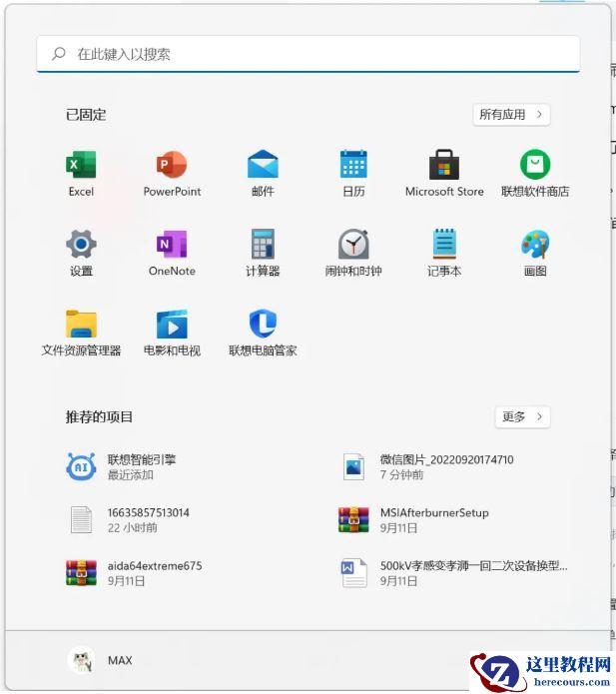Open the 计算器 calculator

point(263,254)
